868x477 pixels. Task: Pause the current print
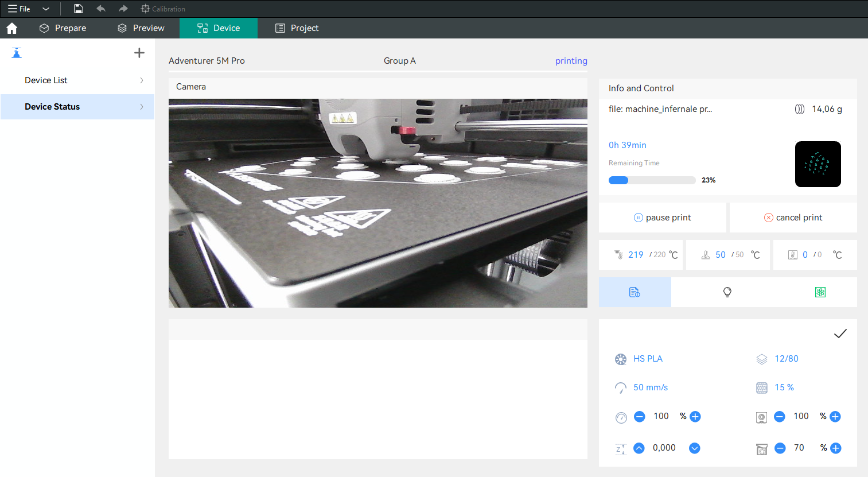tap(663, 218)
